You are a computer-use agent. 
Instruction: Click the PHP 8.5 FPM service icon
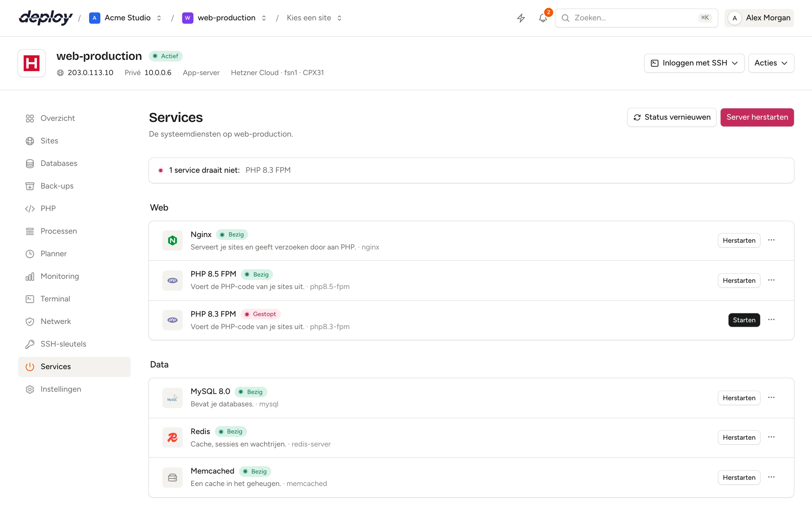(x=173, y=281)
